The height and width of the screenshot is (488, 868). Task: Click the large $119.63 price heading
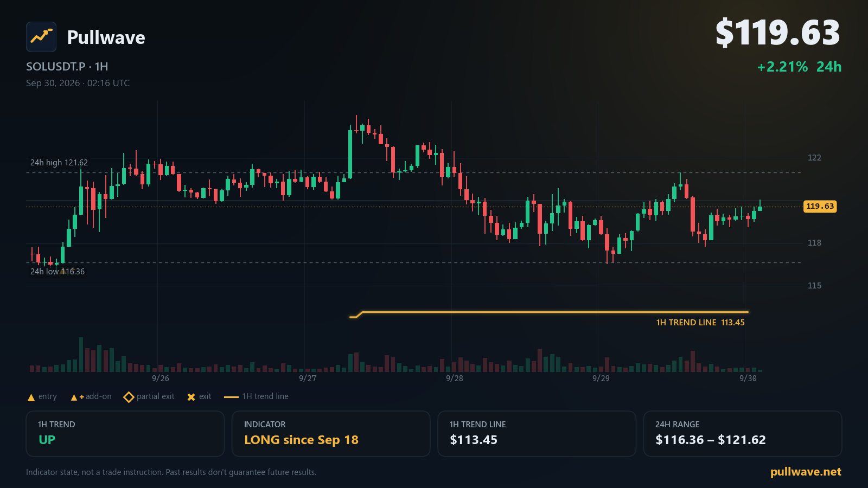click(x=777, y=33)
